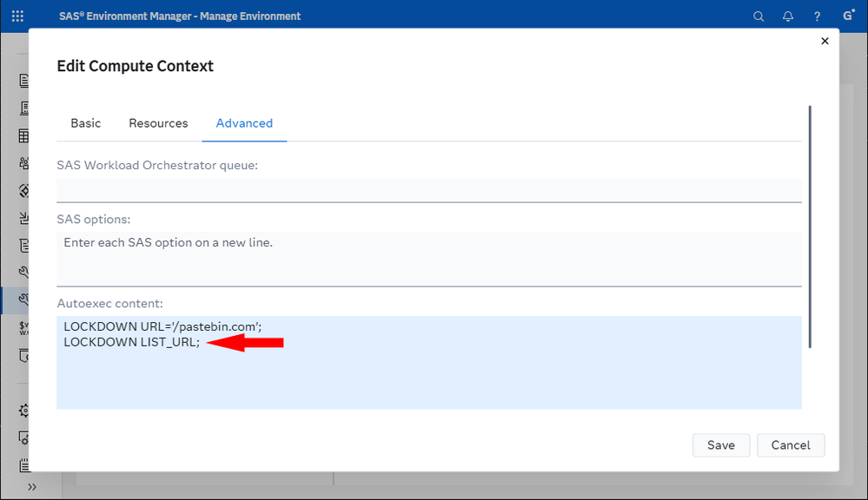
Task: Click the dialog's vertical scrollbar
Action: coord(810,227)
